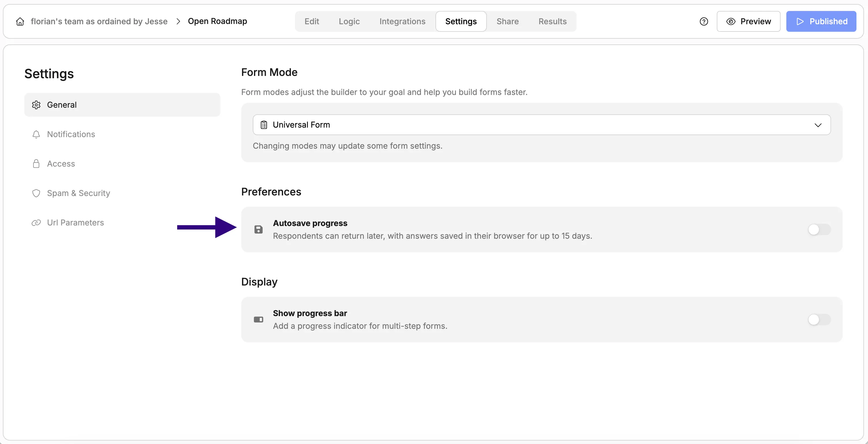Click 'Form modes adjust the builder' description

(x=384, y=92)
